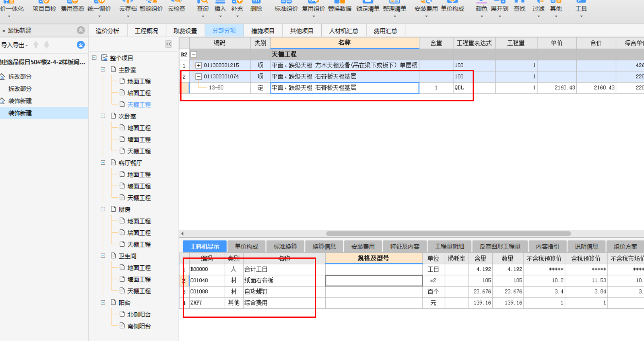Screen dimensions: 644x341
Task: Switch to the 取费设置 tab
Action: coord(185,31)
